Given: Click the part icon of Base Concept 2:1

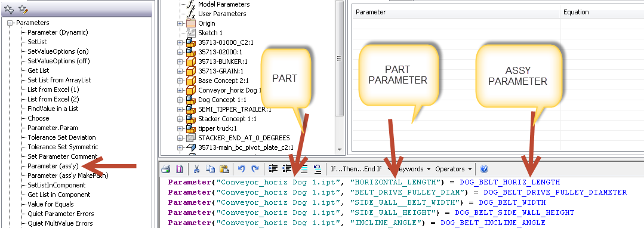Looking at the screenshot, I should click(190, 81).
